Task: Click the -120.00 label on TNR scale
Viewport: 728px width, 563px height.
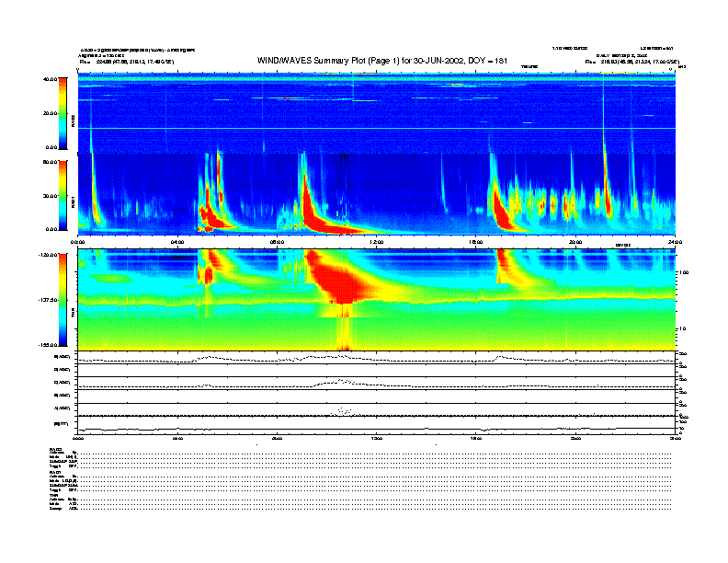Action: (x=49, y=255)
